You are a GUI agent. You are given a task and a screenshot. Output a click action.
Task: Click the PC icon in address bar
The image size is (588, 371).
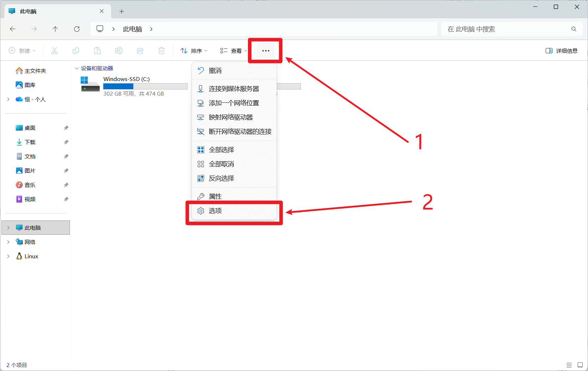coord(100,29)
